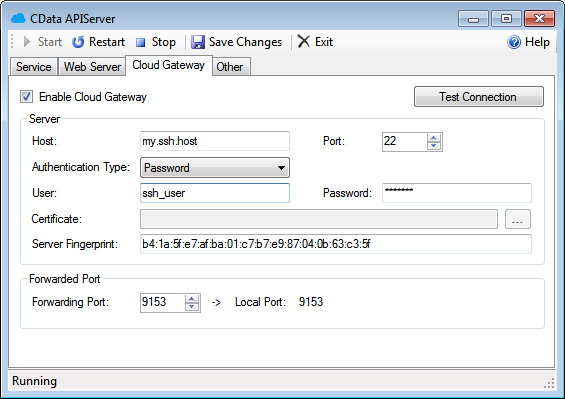Image resolution: width=565 pixels, height=399 pixels.
Task: Click the Restart toolbar button
Action: coord(98,42)
